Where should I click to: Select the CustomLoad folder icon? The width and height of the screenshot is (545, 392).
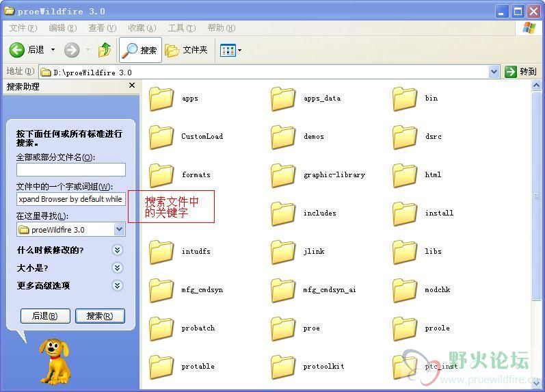coord(161,137)
